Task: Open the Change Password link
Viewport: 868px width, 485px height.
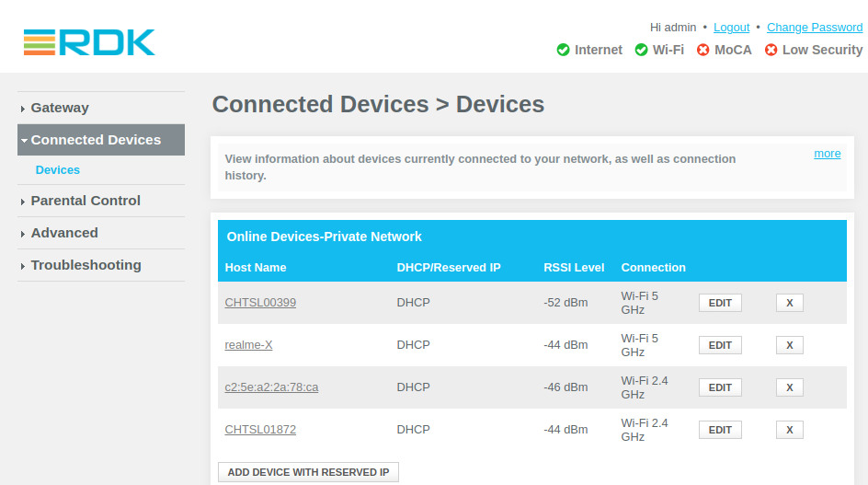Action: pyautogui.click(x=815, y=28)
